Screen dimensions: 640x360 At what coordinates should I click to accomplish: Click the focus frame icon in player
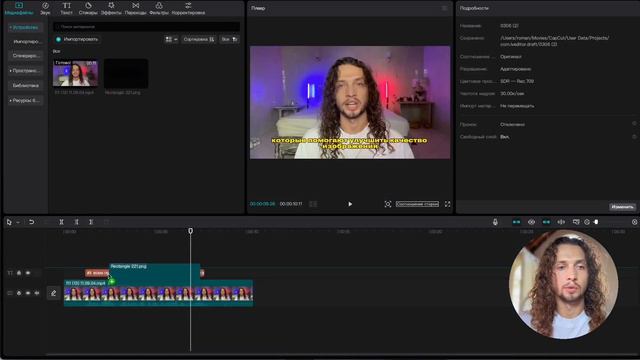[388, 204]
